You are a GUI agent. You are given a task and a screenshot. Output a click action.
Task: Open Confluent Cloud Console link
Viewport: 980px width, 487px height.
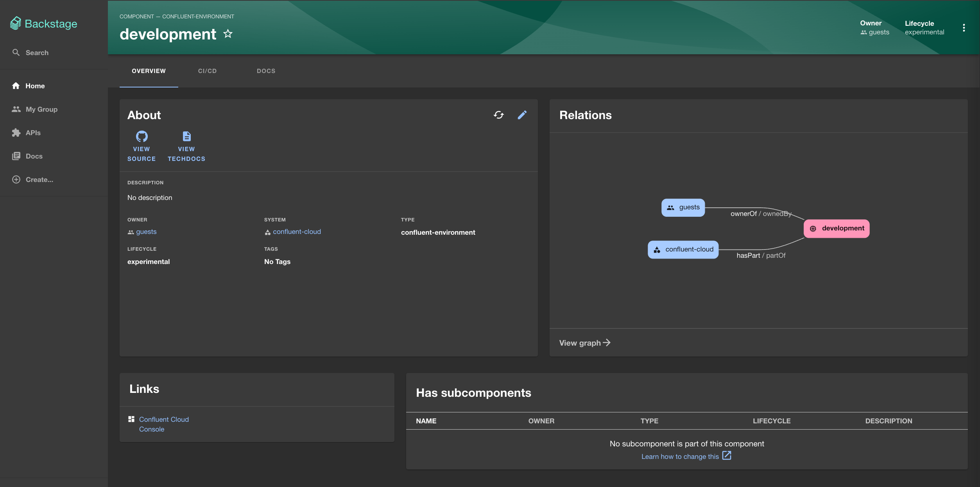coord(164,424)
